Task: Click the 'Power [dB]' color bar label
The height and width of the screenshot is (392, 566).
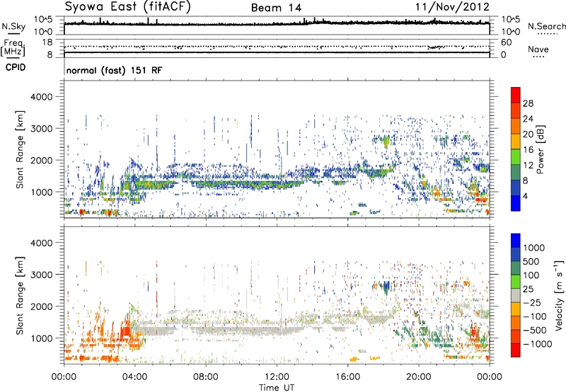Action: (540, 149)
